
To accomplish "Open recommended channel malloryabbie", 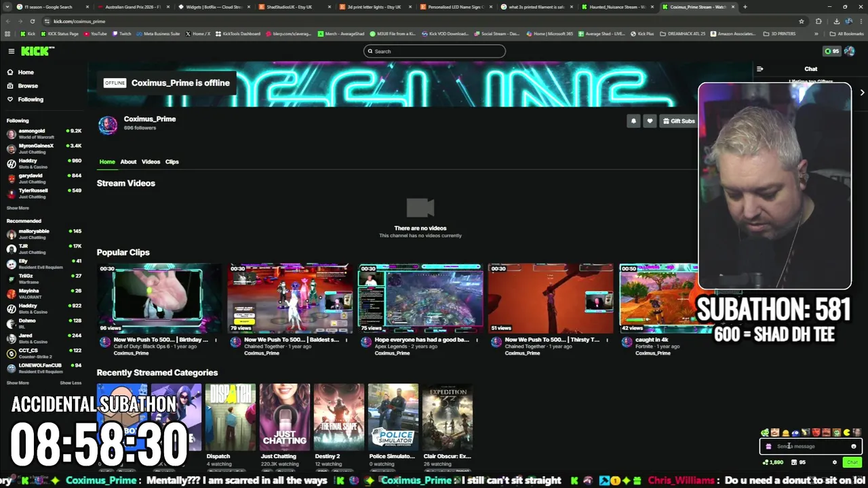I will (x=43, y=234).
